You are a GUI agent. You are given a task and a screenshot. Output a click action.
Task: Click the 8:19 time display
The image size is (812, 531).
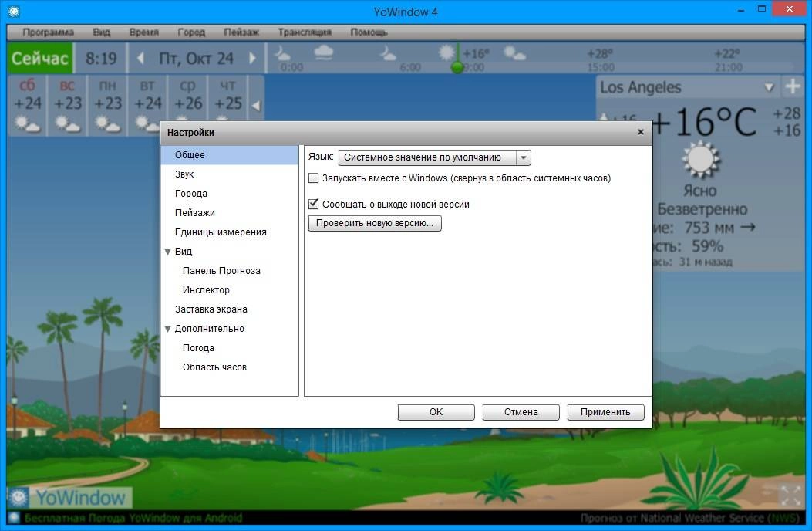[101, 58]
